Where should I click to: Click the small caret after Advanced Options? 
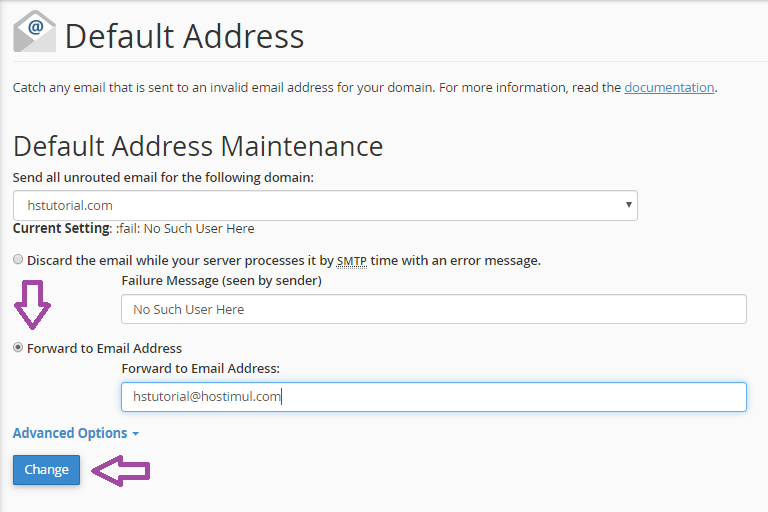135,434
